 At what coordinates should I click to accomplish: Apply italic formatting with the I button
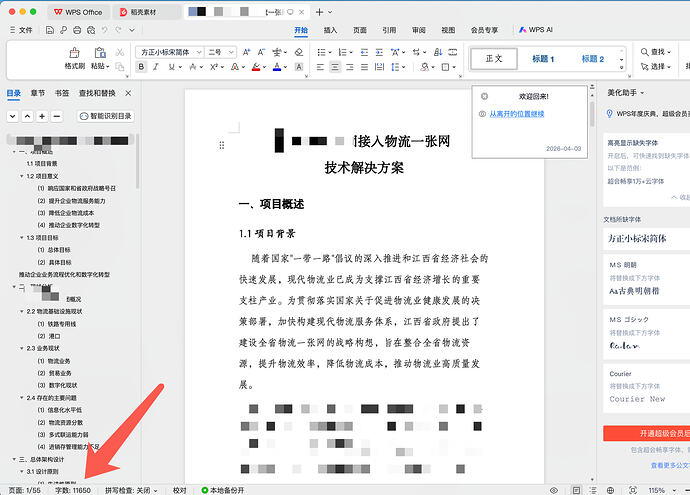tap(157, 67)
